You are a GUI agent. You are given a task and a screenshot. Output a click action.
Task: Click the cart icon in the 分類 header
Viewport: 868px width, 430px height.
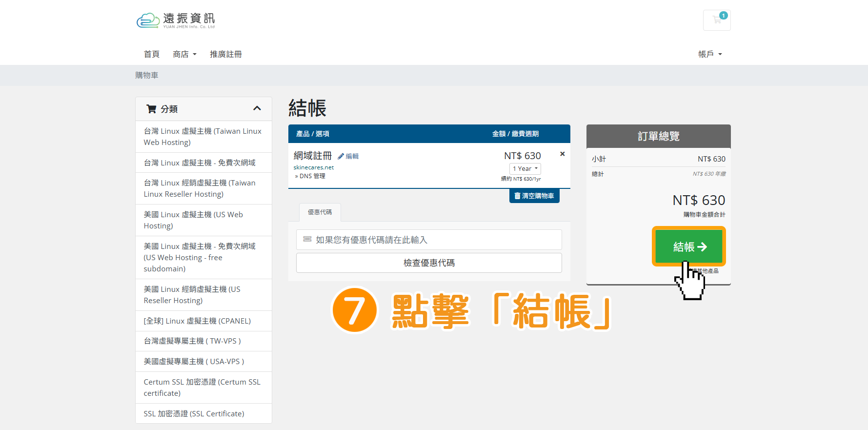tap(151, 109)
